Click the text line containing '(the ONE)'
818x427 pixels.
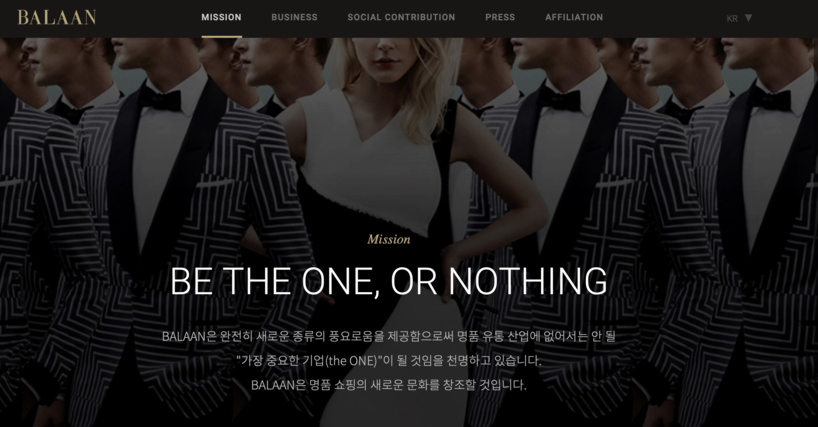pos(389,360)
